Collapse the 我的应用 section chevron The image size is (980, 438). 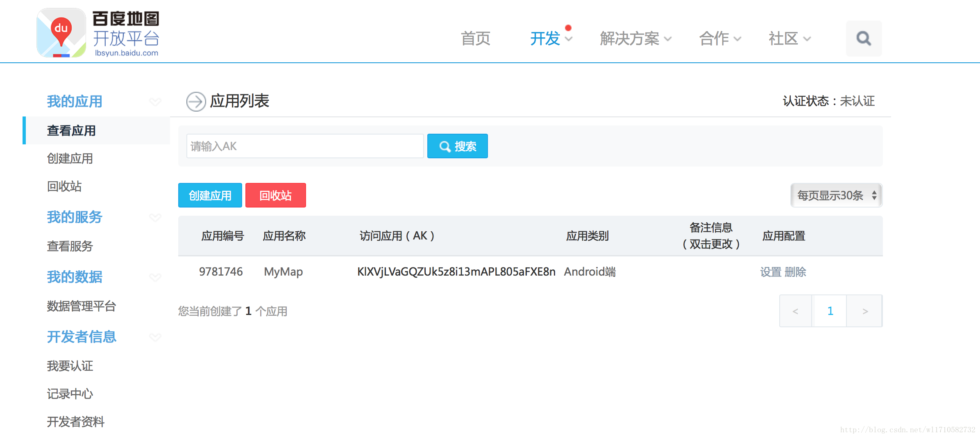tap(155, 102)
